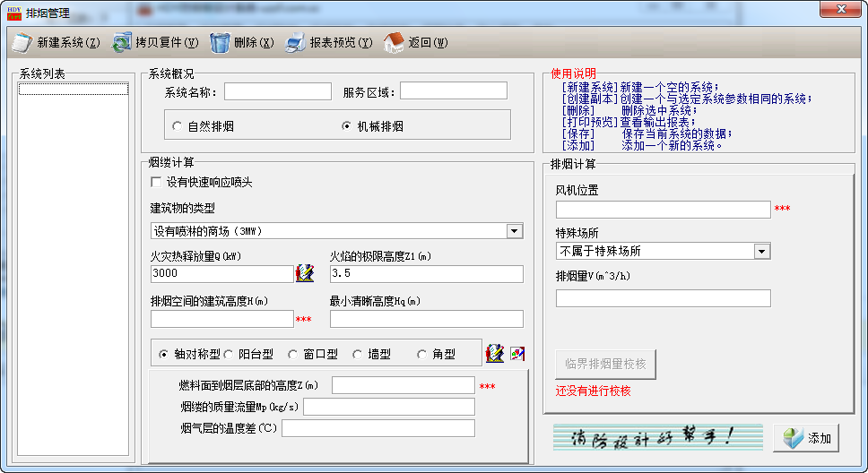Select 新建系统(Z) toolbar label
The height and width of the screenshot is (473, 868).
click(x=69, y=43)
